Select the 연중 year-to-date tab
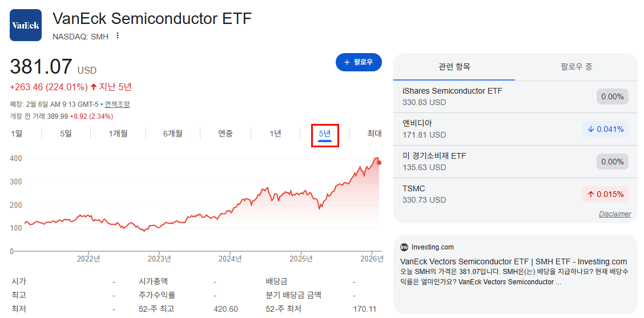644x318 pixels. (226, 134)
